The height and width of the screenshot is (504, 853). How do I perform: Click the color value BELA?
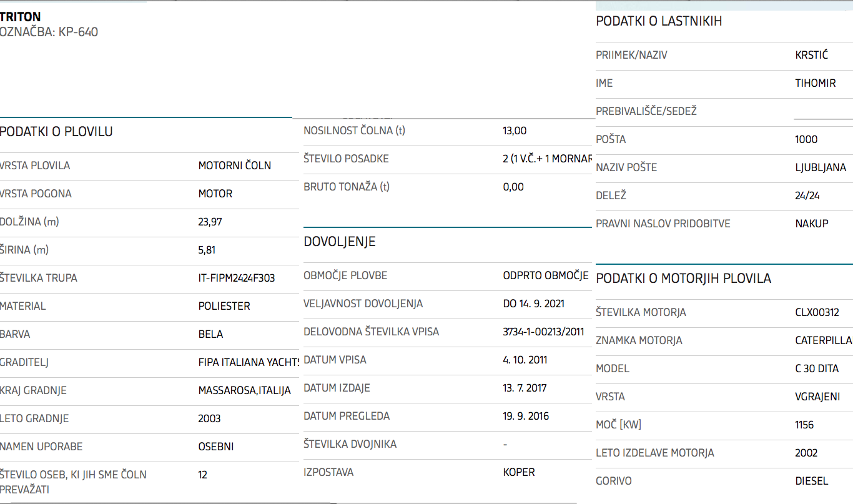point(210,334)
